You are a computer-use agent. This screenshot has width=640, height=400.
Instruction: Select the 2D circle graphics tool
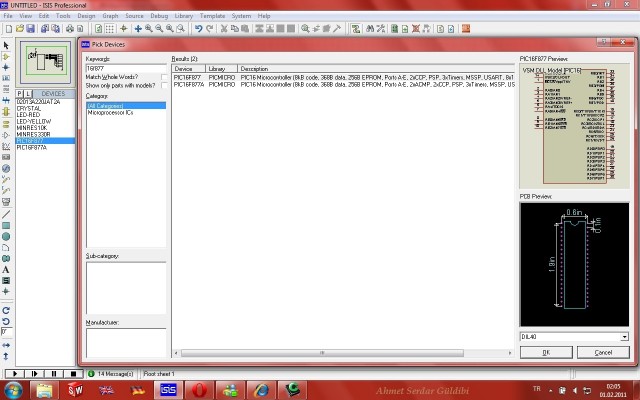pos(6,236)
